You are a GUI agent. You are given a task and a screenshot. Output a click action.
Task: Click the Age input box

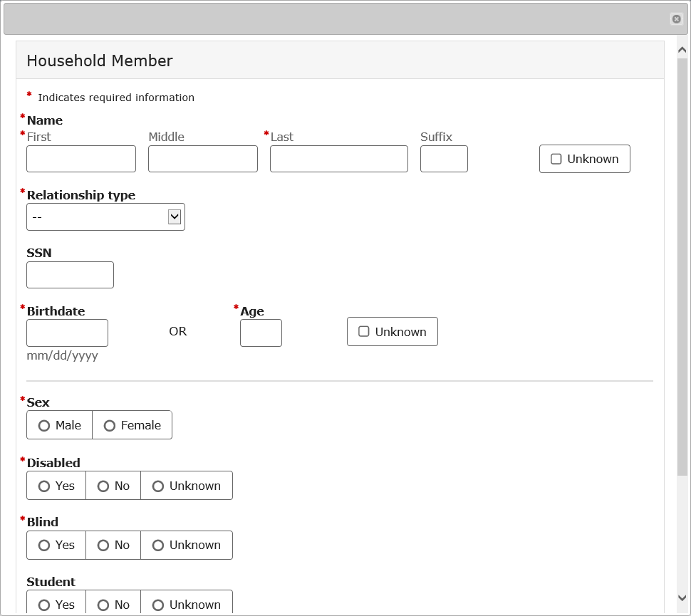point(261,333)
